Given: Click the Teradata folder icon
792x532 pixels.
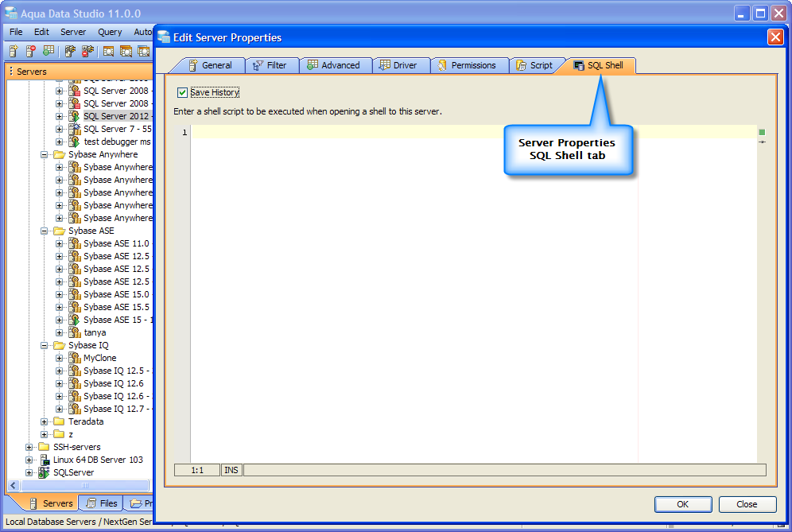Looking at the screenshot, I should (59, 421).
